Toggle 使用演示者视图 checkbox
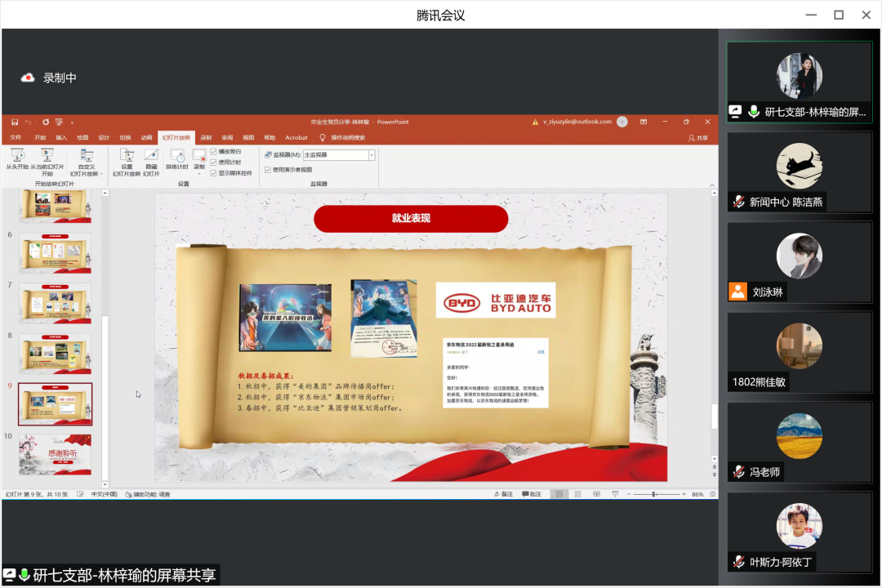The height and width of the screenshot is (588, 882). click(x=268, y=170)
